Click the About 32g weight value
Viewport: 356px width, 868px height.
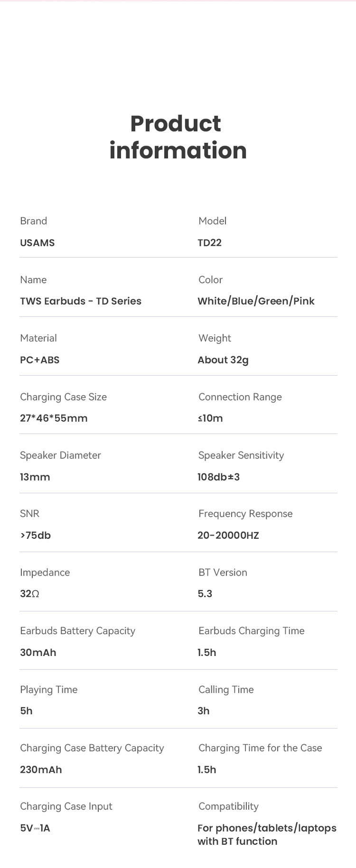[x=223, y=360]
